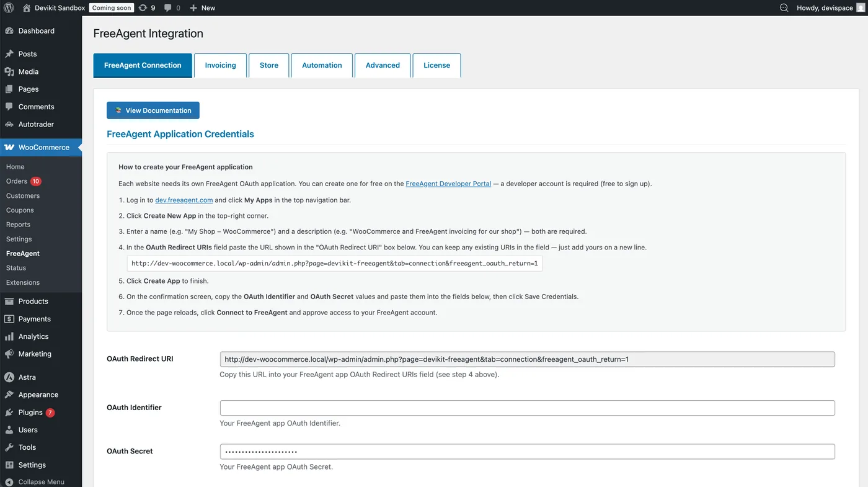Click the WordPress logo icon

pos(8,8)
